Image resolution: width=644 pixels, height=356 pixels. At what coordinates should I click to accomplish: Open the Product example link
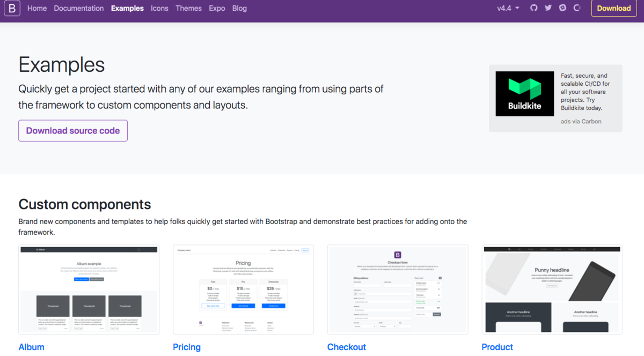pyautogui.click(x=497, y=347)
